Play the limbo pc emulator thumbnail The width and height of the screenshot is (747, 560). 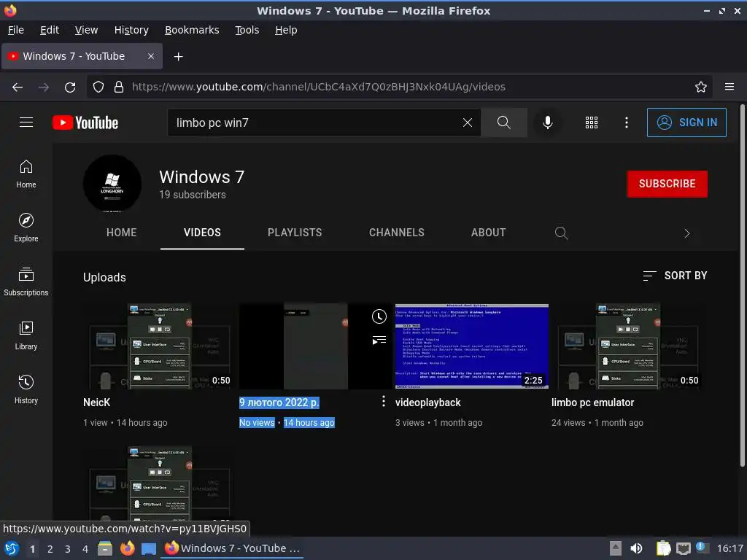tap(628, 346)
